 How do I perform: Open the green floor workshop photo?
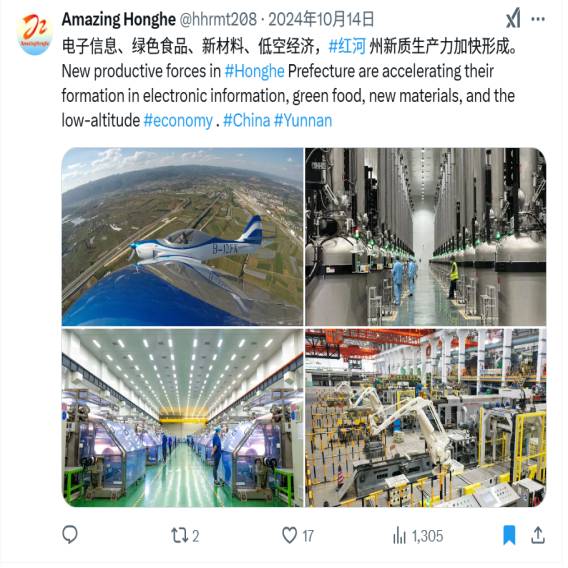point(182,418)
